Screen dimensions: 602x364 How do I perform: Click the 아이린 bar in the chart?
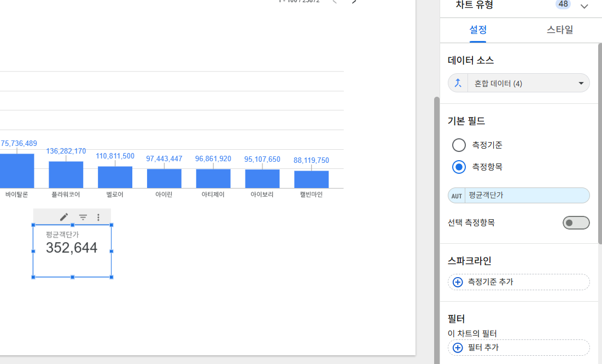(x=165, y=179)
